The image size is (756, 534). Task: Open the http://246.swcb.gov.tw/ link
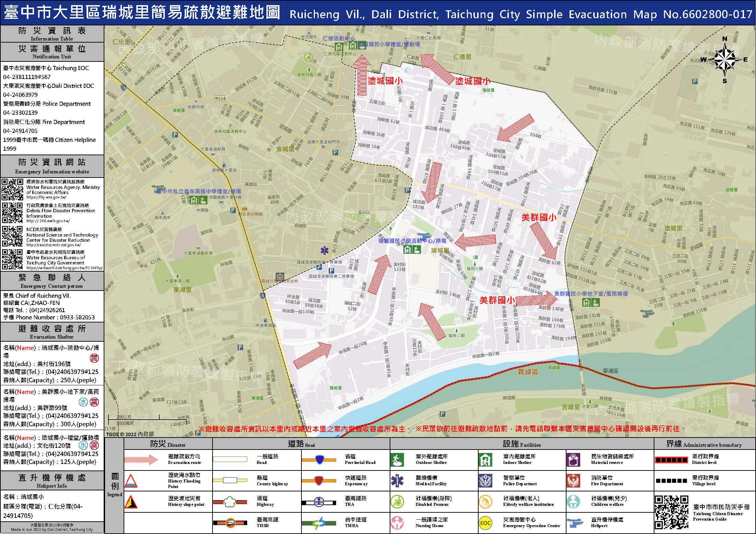(48, 221)
